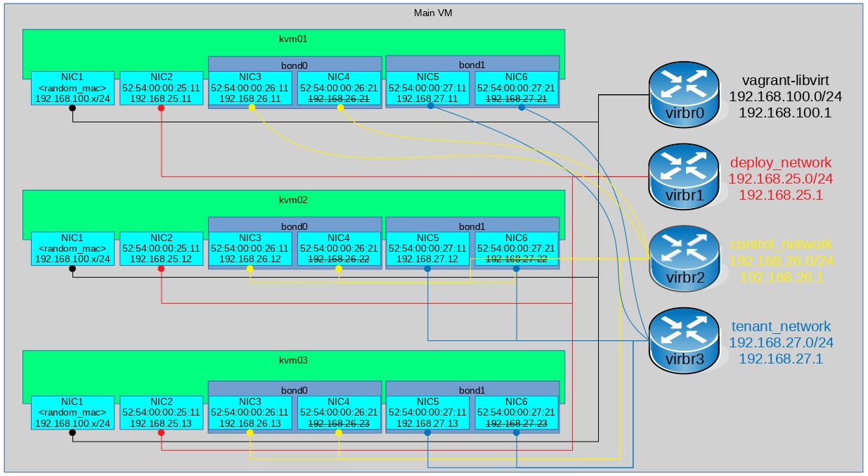Select the bond0 label in kvm02
This screenshot has width=868, height=476.
coord(294,226)
